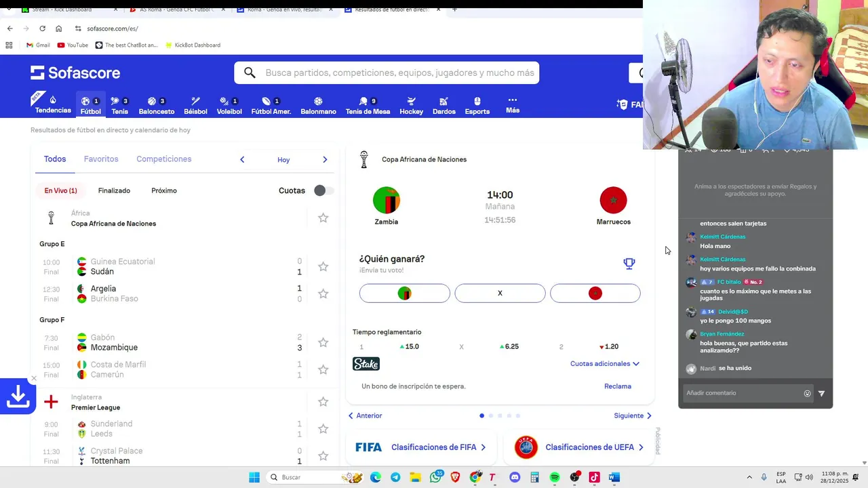868x488 pixels.
Task: Open the Tenis de Mesa category
Action: (x=368, y=106)
